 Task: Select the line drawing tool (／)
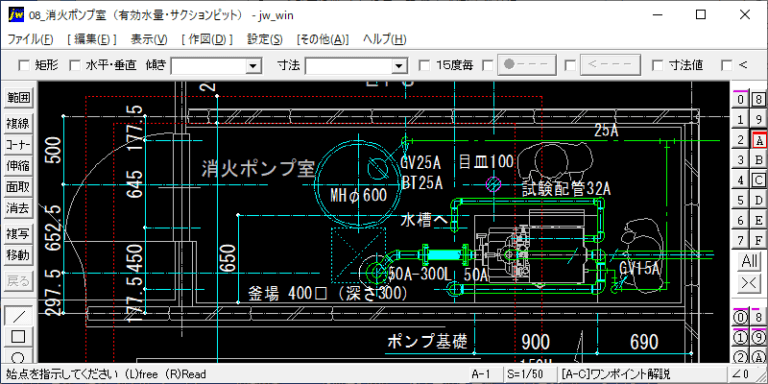point(18,316)
